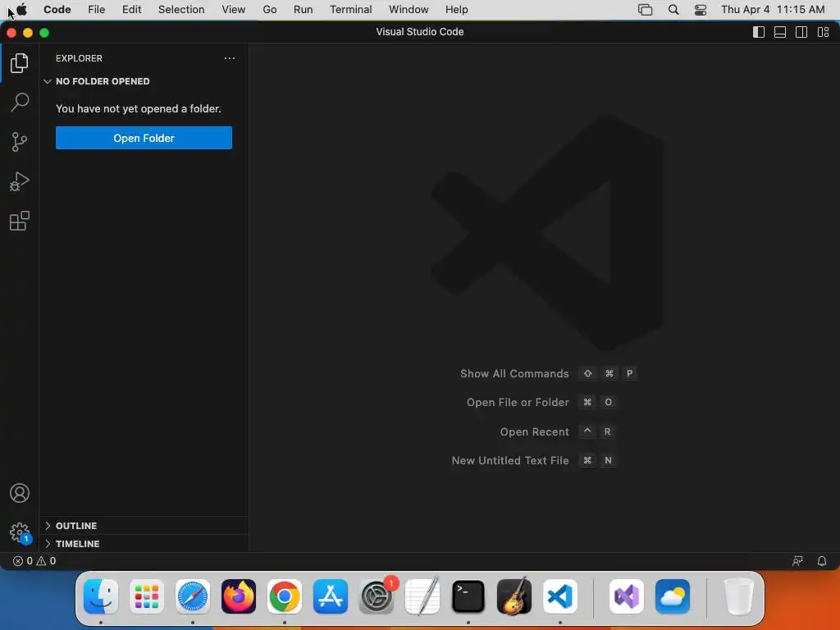Image resolution: width=840 pixels, height=630 pixels.
Task: Open Explorer views and more actions ellipsis
Action: point(230,58)
